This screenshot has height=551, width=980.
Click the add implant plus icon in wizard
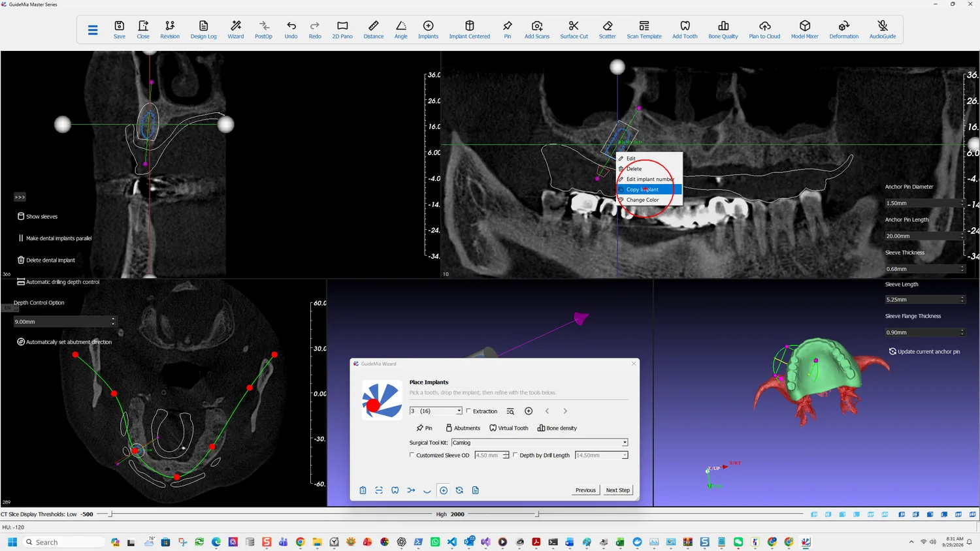pyautogui.click(x=529, y=411)
